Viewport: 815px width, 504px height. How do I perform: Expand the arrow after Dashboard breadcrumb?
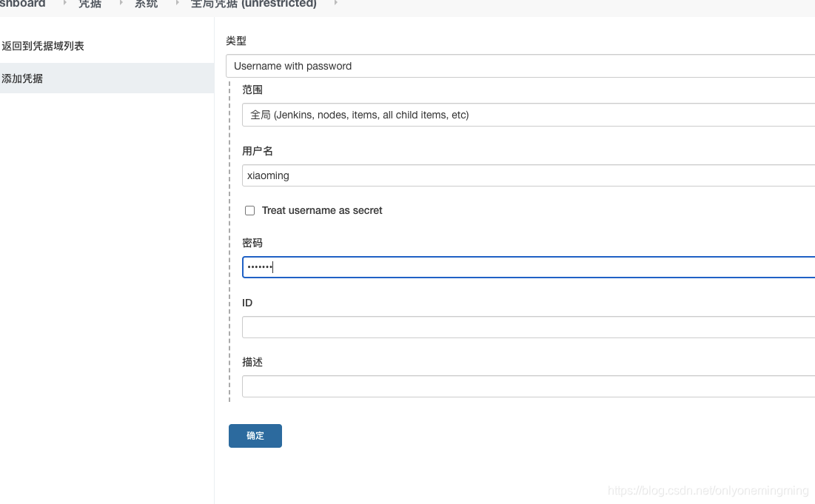(x=64, y=3)
